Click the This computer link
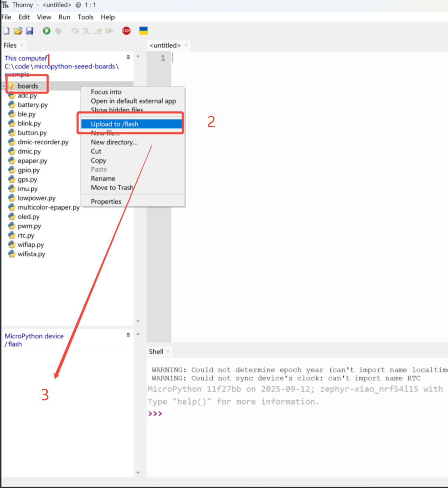Image resolution: width=448 pixels, height=488 pixels. point(25,58)
